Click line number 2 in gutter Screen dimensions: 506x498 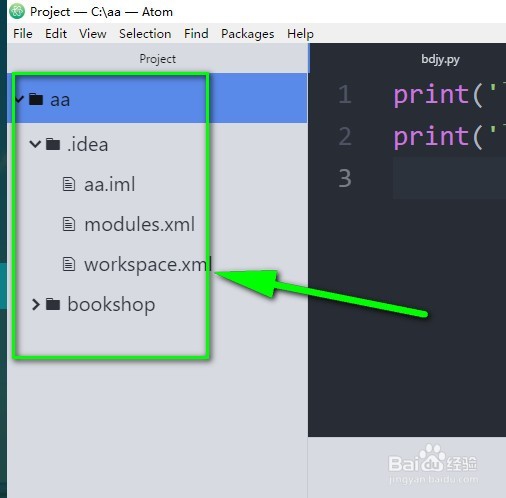345,136
